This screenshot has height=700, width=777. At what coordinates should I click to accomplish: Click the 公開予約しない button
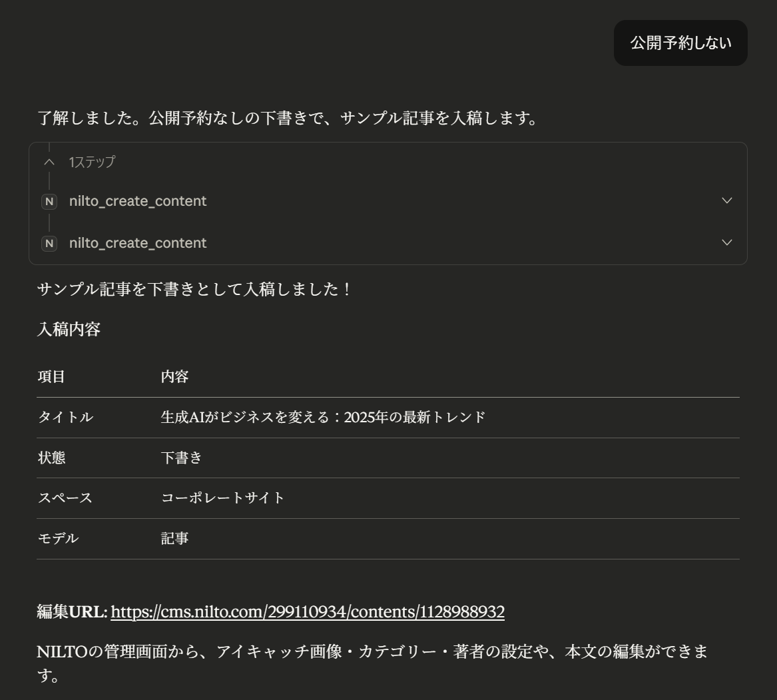[680, 43]
